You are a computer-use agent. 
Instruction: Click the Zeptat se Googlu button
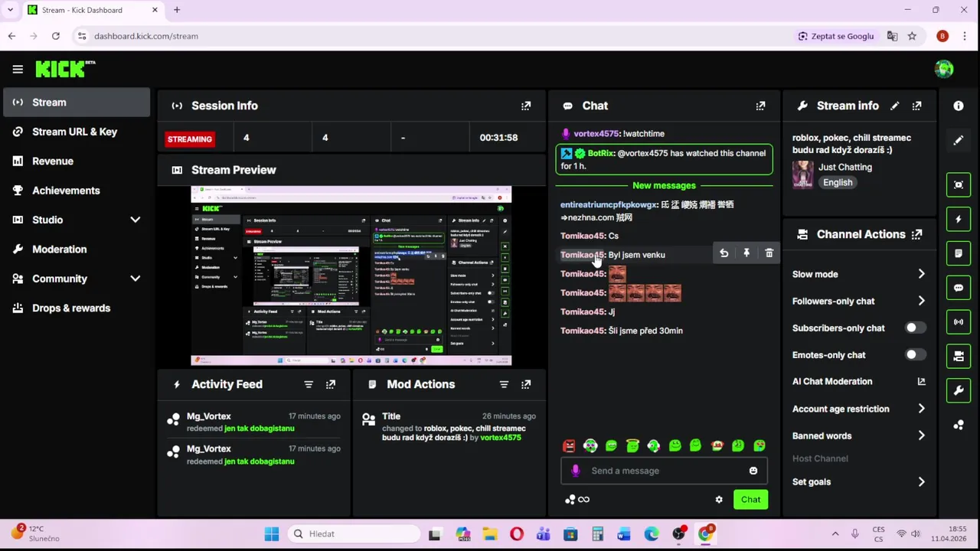835,36
